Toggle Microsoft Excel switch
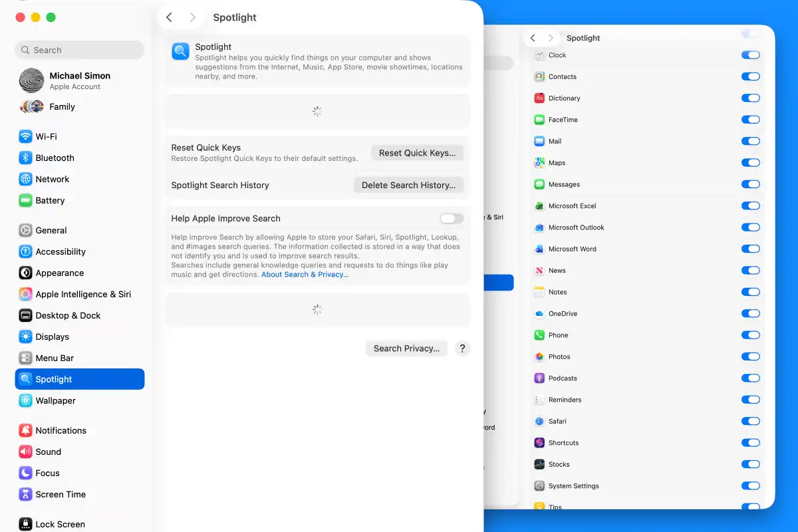The width and height of the screenshot is (798, 532). (x=750, y=205)
